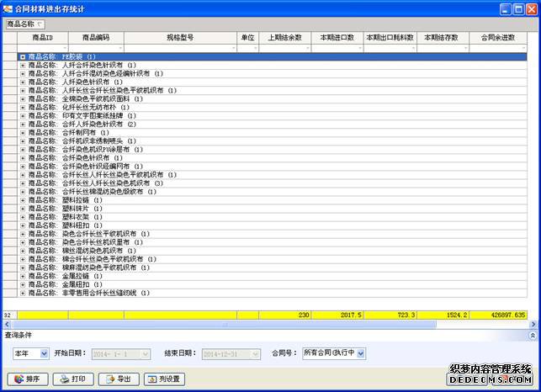Expand the 塑料衣架 product group
Screen dimensions: 541x392
coord(23,217)
